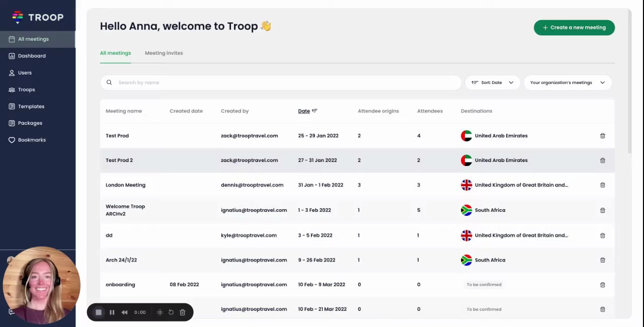Click the Meeting name column header
This screenshot has width=644, height=327.
point(124,111)
